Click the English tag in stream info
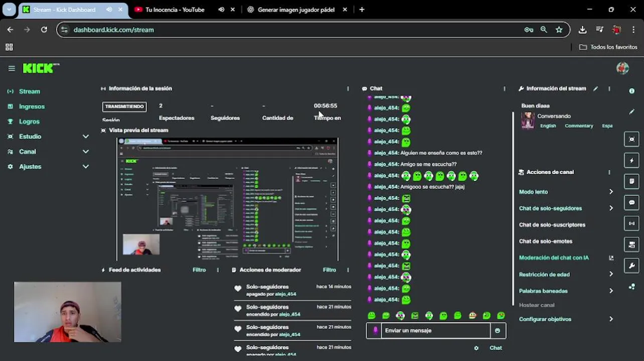The height and width of the screenshot is (361, 644). click(x=548, y=126)
